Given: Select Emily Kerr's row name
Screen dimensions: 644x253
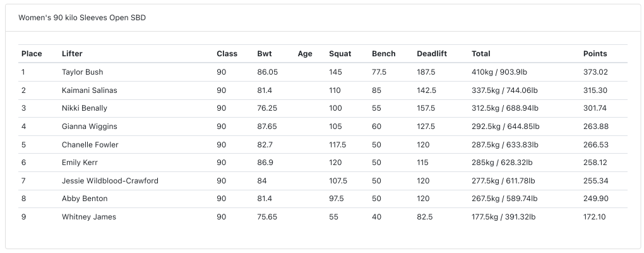Looking at the screenshot, I should [x=80, y=163].
